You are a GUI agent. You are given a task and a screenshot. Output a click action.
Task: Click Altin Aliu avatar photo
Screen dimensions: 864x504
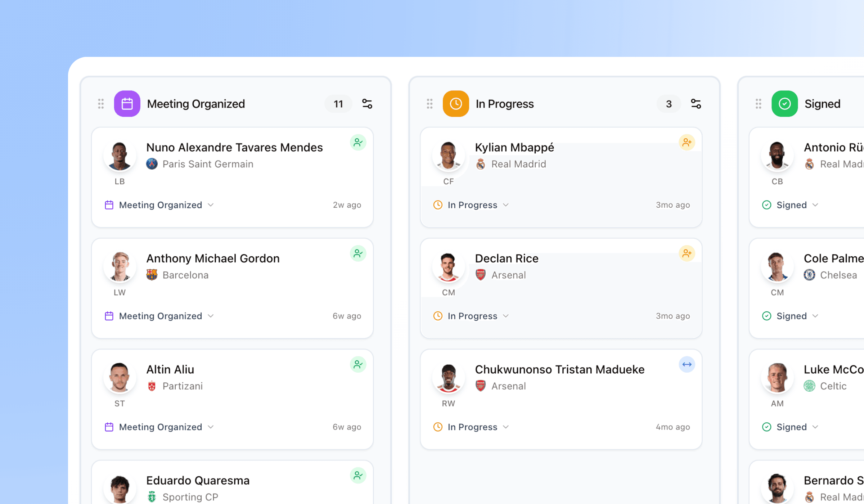tap(120, 377)
